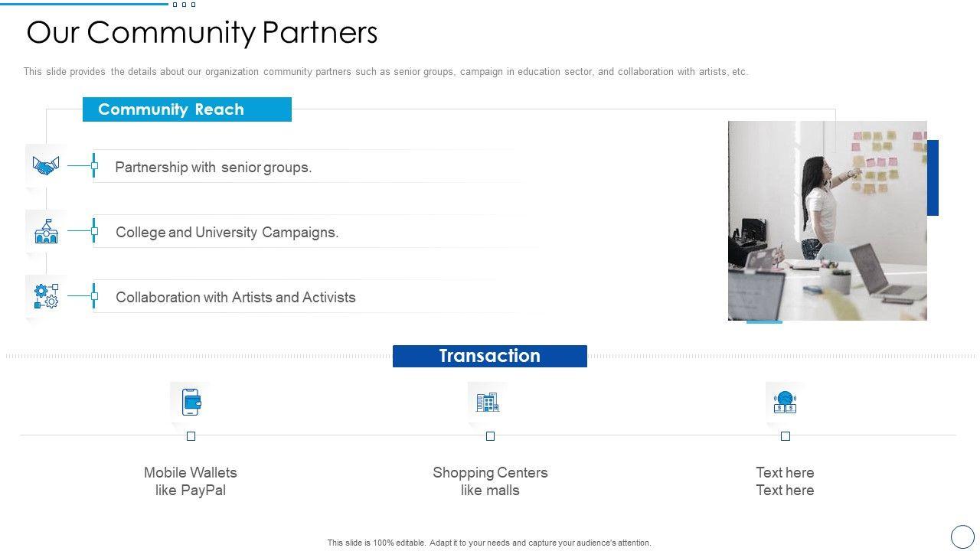Click the Shopping Centers like malls label
This screenshot has height=551, width=980.
coord(490,481)
